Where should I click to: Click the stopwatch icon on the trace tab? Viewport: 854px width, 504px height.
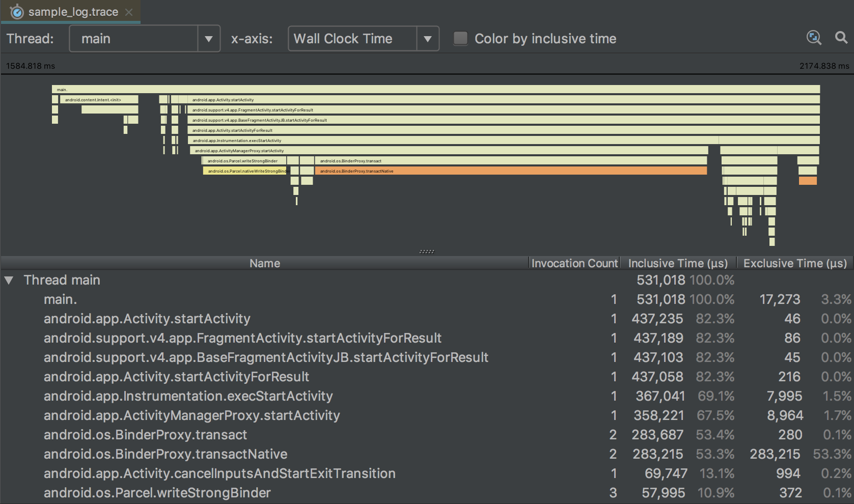pyautogui.click(x=16, y=11)
